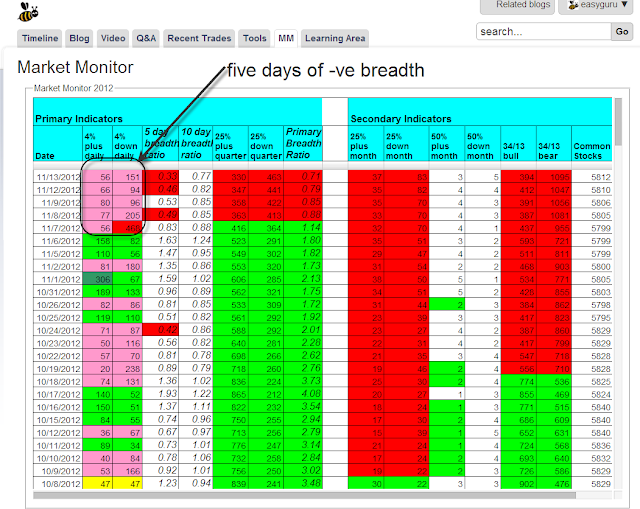Screen dimensions: 640x509
Task: Click the 34/13 bull column header
Action: [x=518, y=144]
